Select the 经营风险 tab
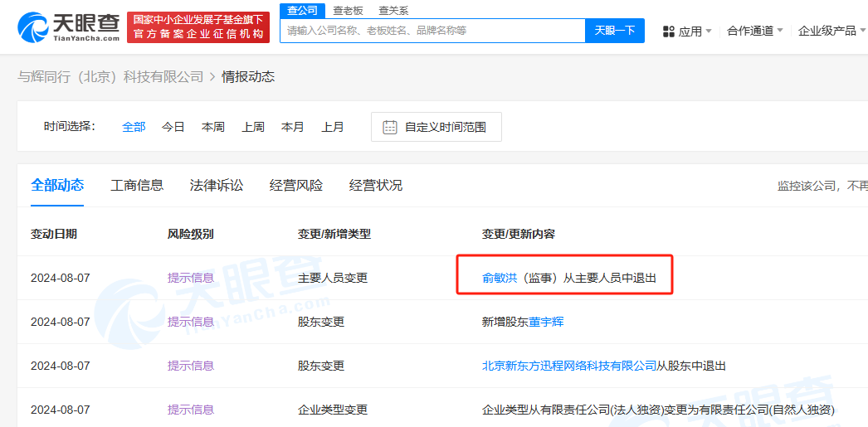Image resolution: width=868 pixels, height=427 pixels. point(296,185)
